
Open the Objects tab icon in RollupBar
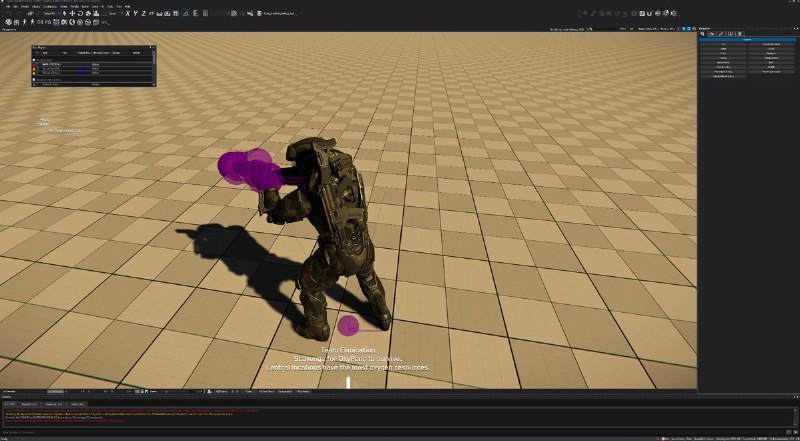click(x=703, y=33)
